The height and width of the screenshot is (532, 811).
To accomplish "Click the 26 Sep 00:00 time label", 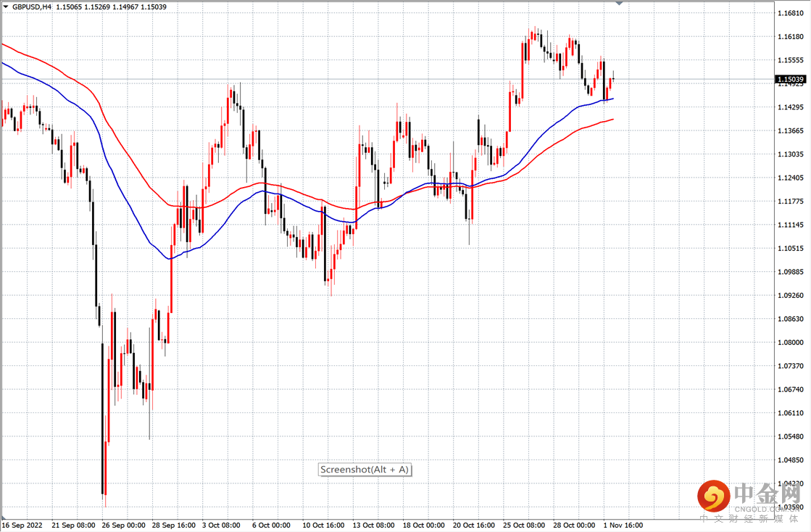I will click(124, 525).
